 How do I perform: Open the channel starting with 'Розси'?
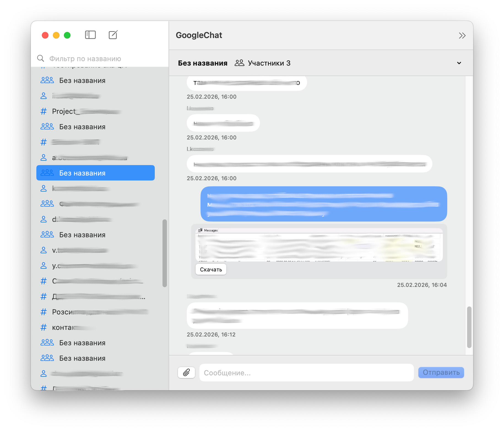tap(96, 312)
